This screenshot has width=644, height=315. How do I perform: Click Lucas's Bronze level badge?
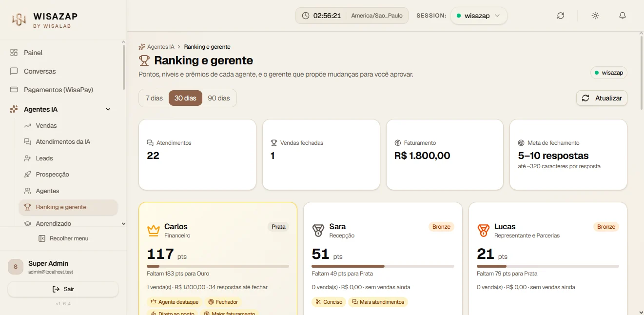point(606,227)
